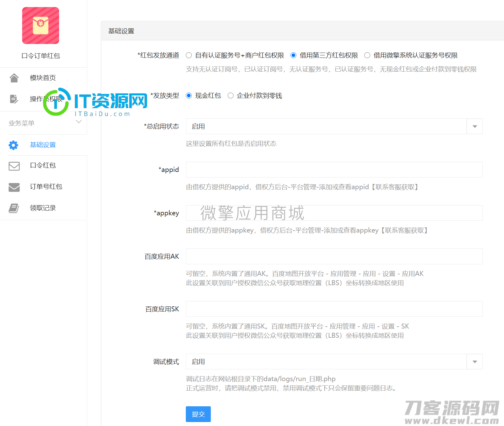Collapse the 业务菜单 section chevron
Viewport: 504px width, 426px height.
point(79,122)
